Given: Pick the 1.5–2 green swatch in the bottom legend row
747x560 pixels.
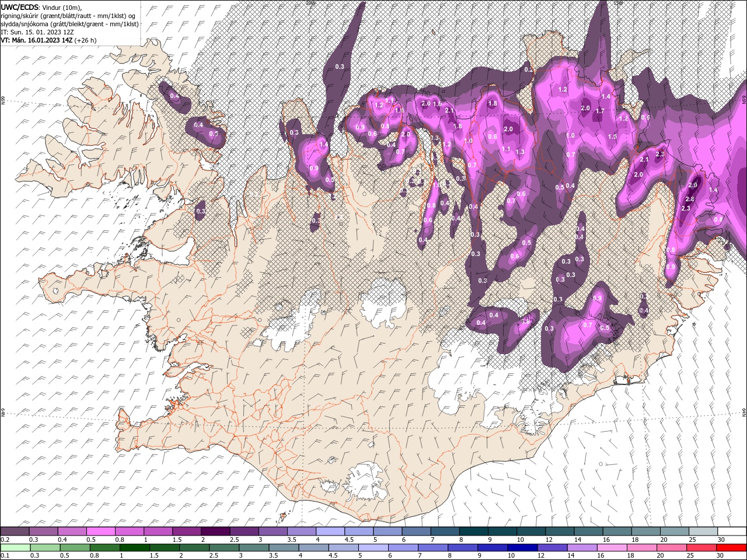Looking at the screenshot, I should [x=163, y=548].
